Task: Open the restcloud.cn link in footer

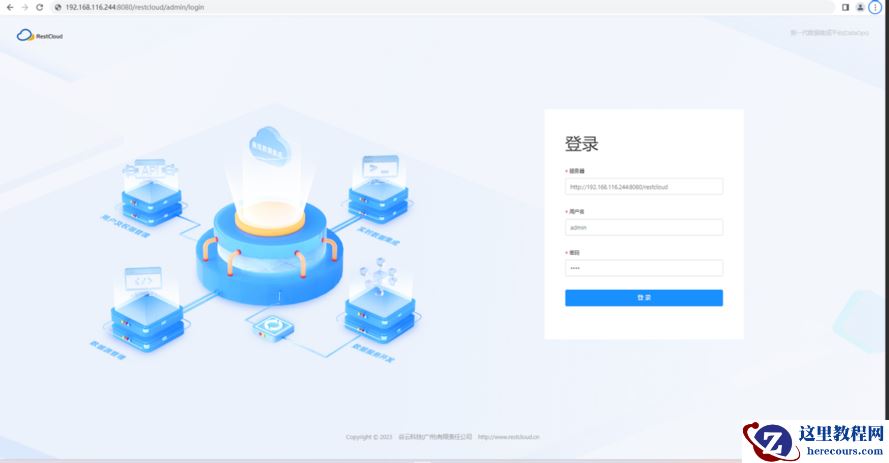Action: click(509, 437)
